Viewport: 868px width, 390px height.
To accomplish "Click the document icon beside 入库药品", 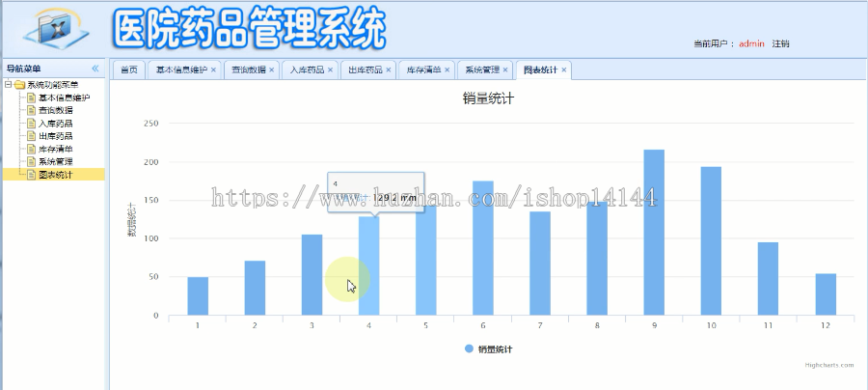I will point(32,123).
